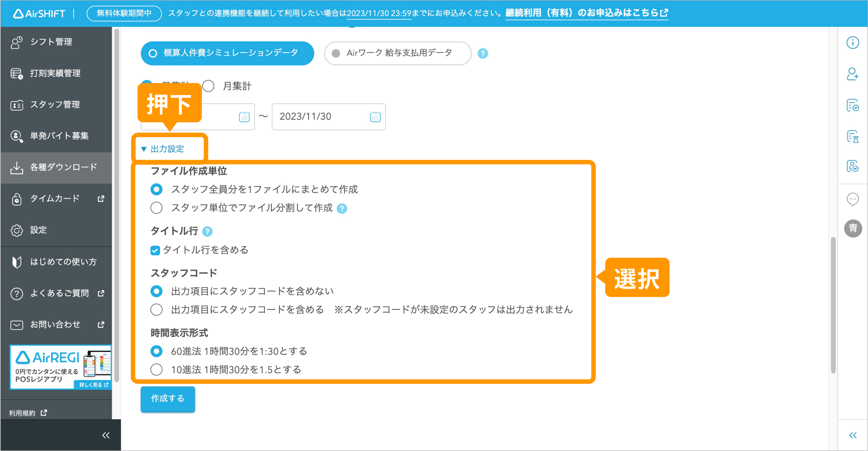Image resolution: width=868 pixels, height=451 pixels.
Task: Open 継続利用（有料）のお申込みはこちら link
Action: coord(587,13)
